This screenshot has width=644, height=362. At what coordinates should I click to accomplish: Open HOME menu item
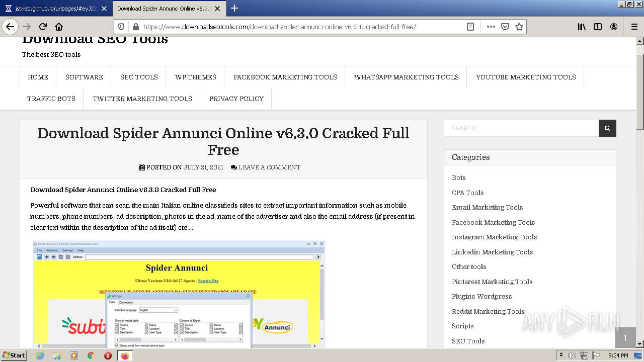(x=38, y=77)
